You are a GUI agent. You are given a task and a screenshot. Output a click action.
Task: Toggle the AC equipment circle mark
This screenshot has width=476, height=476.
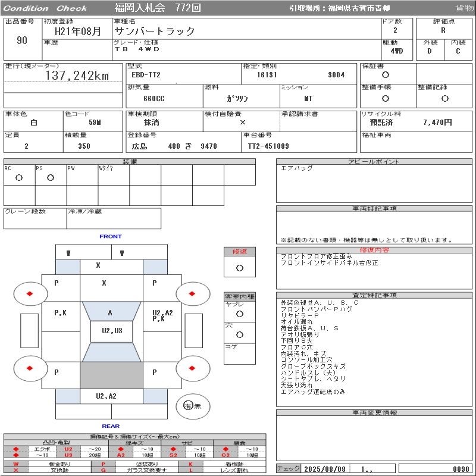click(19, 178)
